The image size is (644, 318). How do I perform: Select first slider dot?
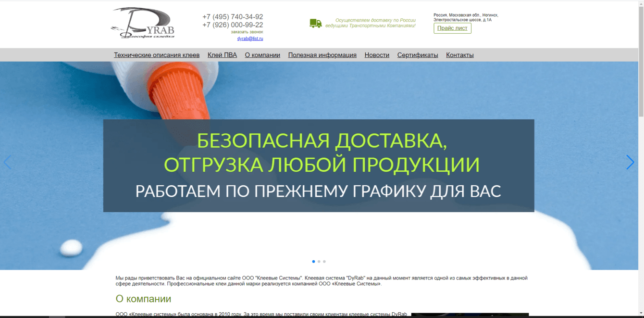click(x=313, y=262)
